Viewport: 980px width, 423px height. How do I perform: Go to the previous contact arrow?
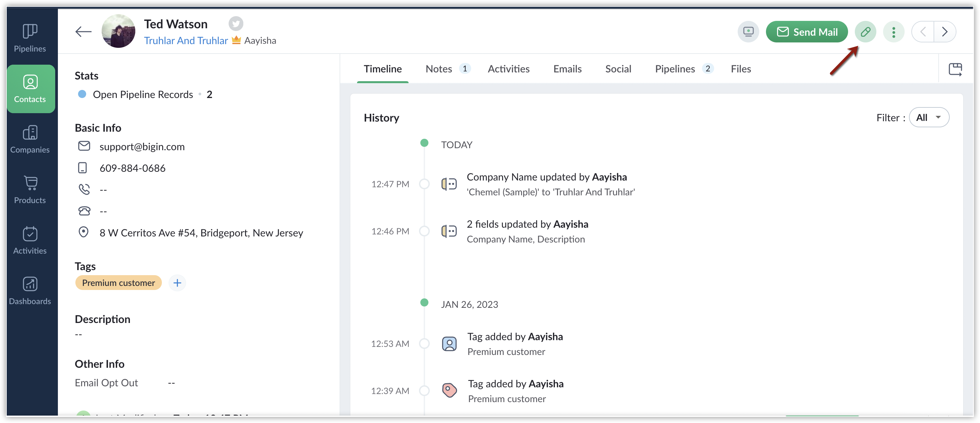923,32
